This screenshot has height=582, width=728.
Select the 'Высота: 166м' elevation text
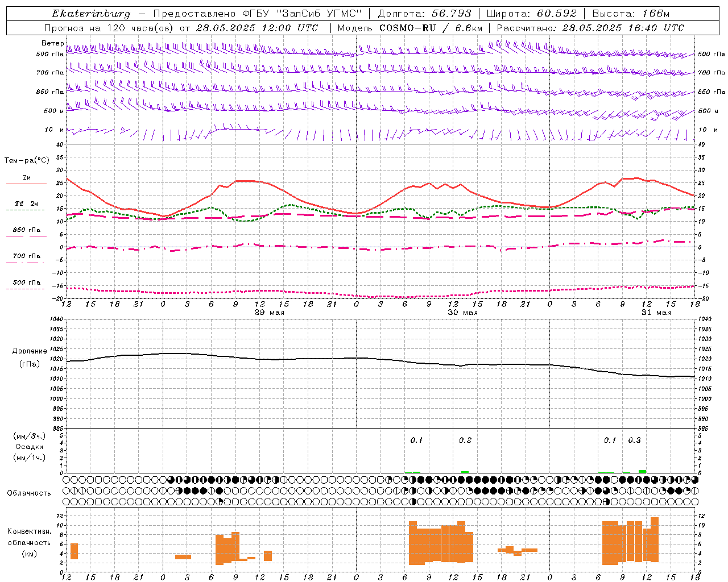click(x=631, y=14)
